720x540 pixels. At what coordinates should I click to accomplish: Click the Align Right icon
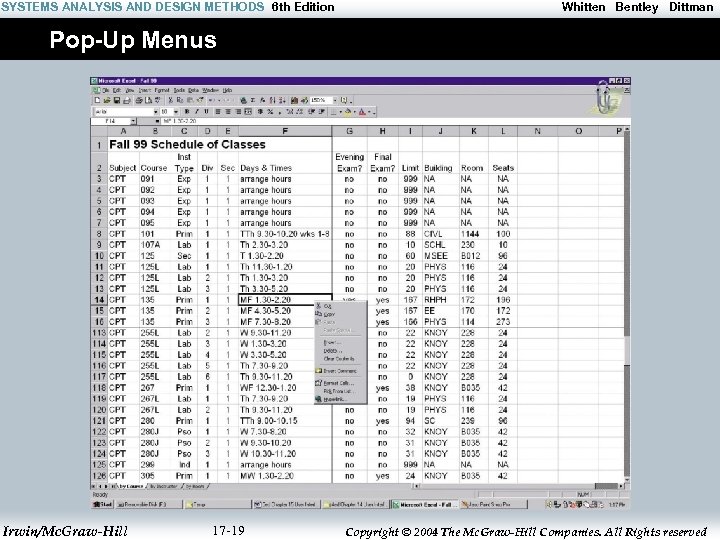click(238, 112)
